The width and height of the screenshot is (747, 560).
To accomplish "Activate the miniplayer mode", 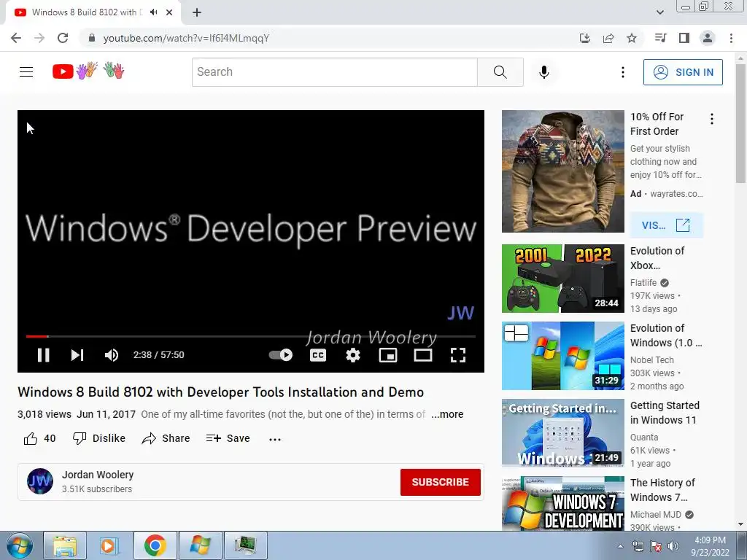I will tap(388, 355).
